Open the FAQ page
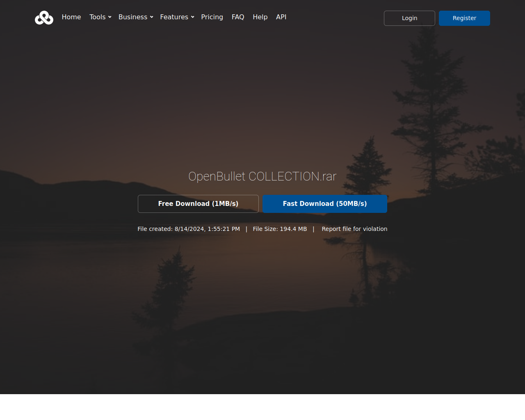 point(238,17)
